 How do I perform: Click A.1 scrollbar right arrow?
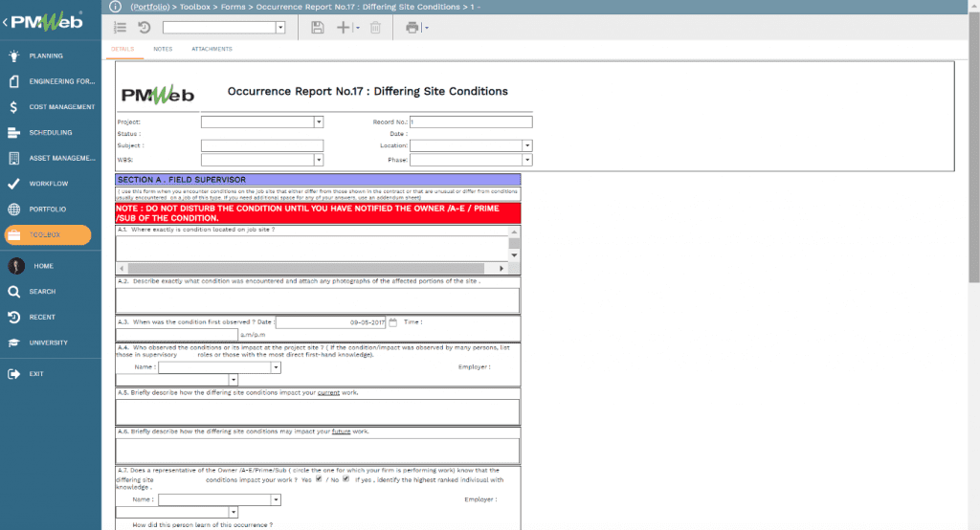501,268
